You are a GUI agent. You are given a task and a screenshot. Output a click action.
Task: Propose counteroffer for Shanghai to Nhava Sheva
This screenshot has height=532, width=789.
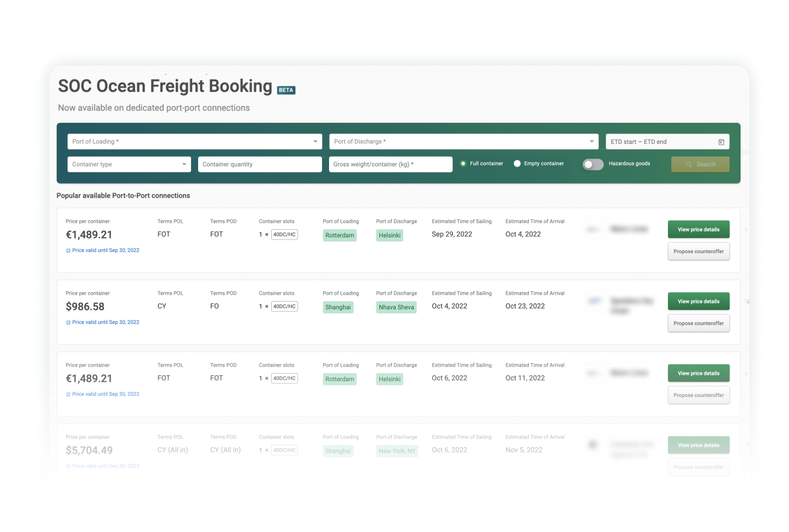coord(698,323)
